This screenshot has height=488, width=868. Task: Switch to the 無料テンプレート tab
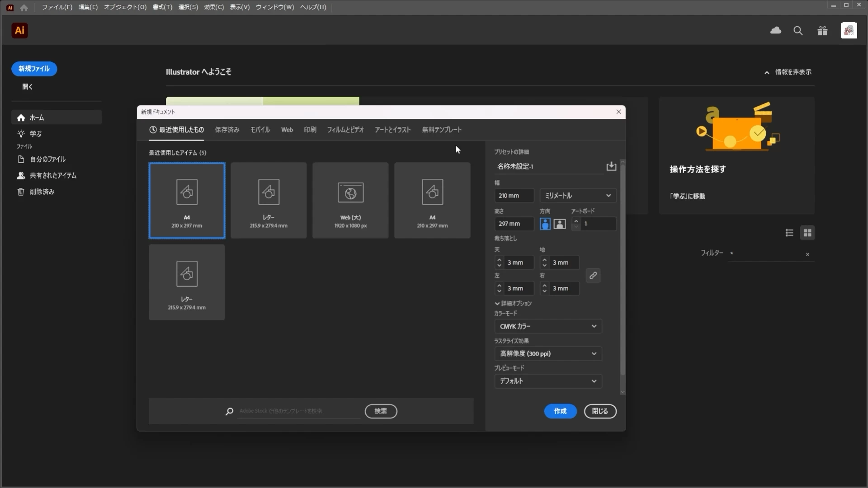click(442, 130)
